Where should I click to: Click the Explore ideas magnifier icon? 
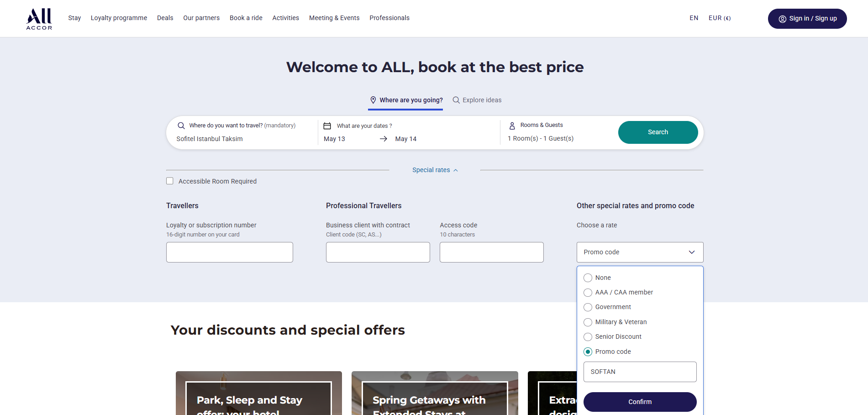456,100
